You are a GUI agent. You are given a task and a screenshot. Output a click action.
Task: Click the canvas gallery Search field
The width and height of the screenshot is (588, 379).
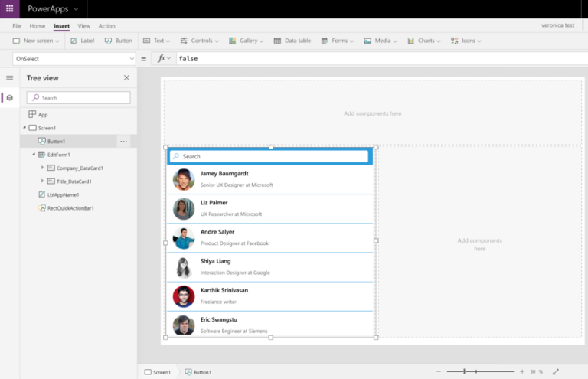click(269, 156)
